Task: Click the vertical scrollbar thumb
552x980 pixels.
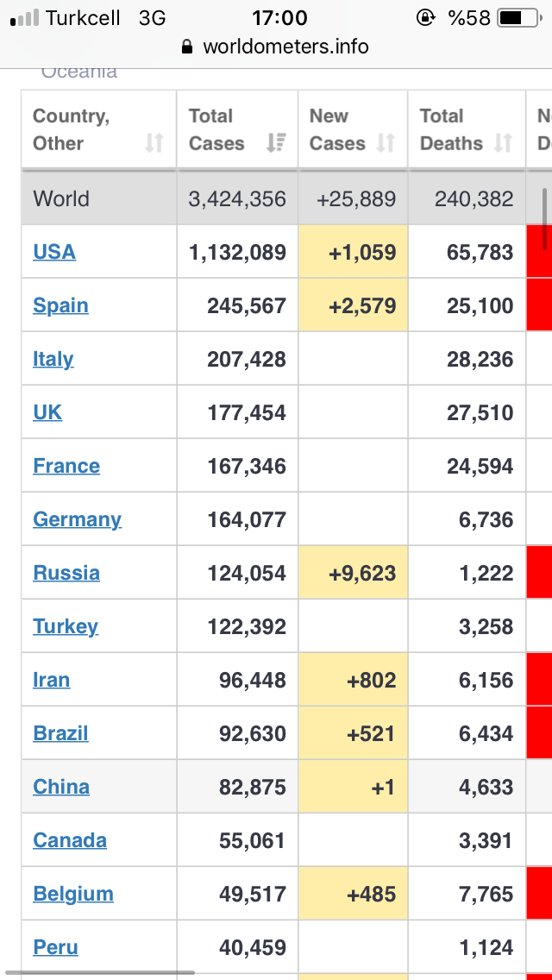Action: click(x=544, y=219)
